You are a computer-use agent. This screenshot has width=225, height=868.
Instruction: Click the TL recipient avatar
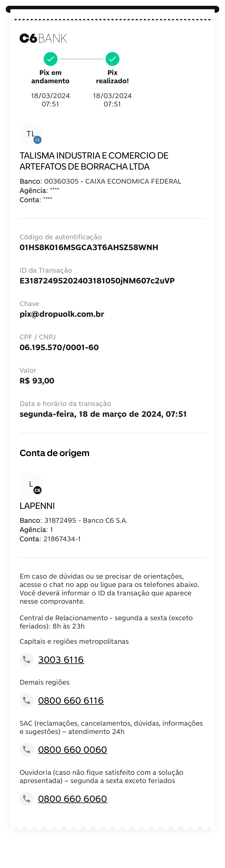(31, 134)
